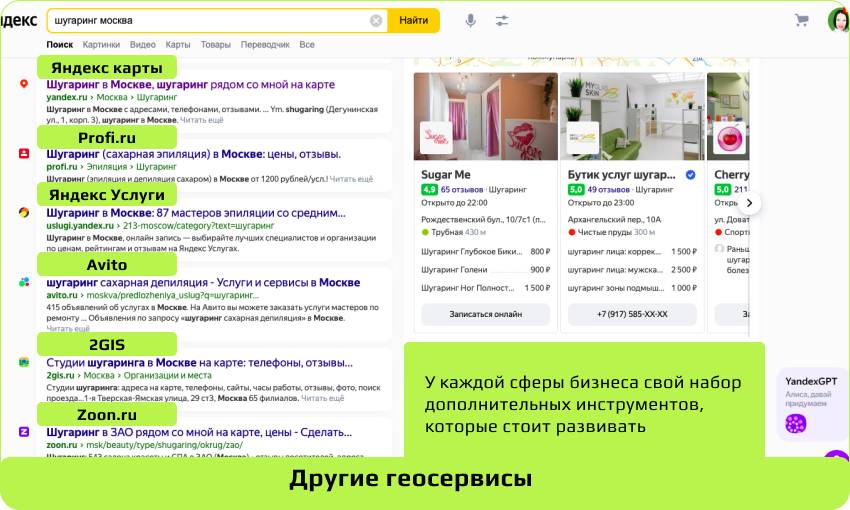The width and height of the screenshot is (850, 510).
Task: Click the Yandex Uslugi favicon
Action: click(24, 212)
